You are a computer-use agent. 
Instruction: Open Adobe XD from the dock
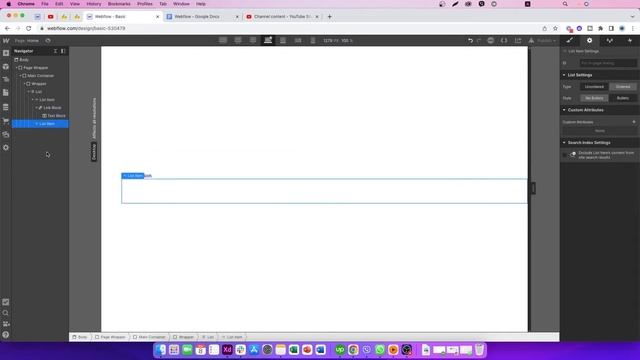click(227, 350)
